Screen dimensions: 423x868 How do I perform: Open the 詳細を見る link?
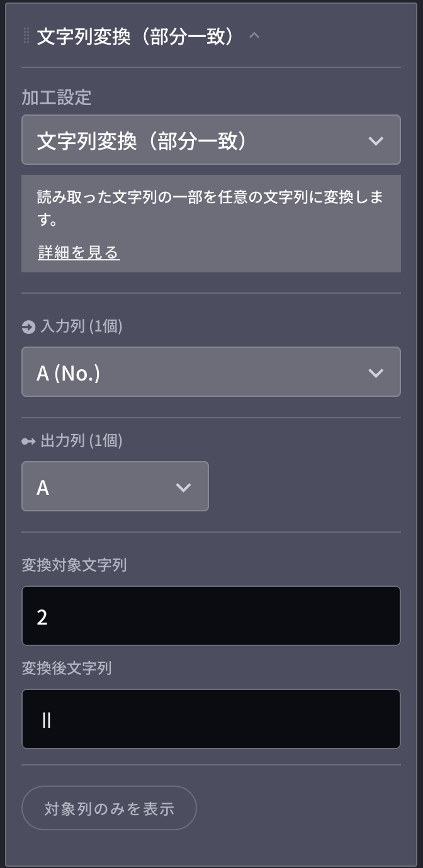[x=79, y=253]
